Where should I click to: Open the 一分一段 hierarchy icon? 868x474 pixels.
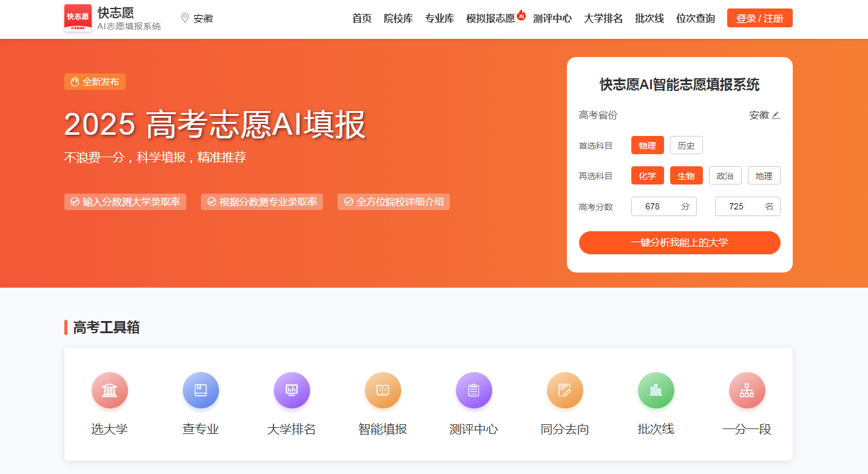pyautogui.click(x=747, y=390)
